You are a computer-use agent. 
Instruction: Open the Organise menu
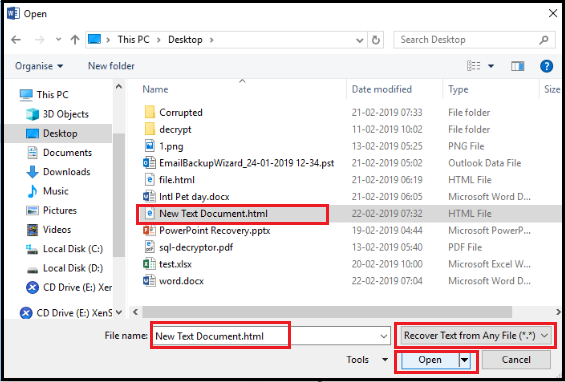39,66
